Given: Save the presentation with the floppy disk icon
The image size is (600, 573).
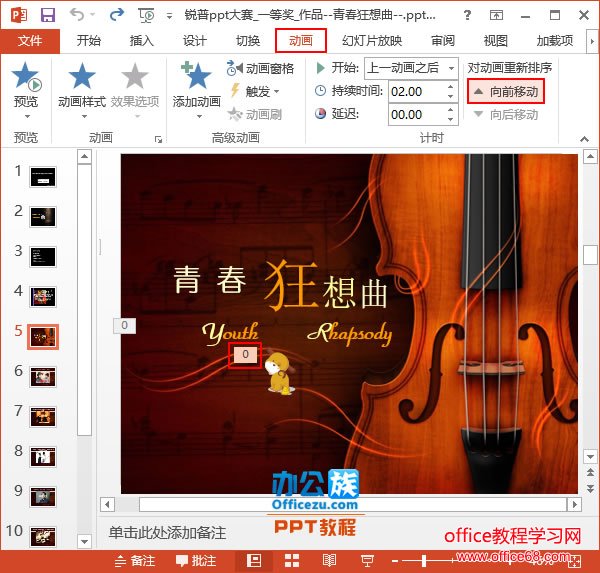Looking at the screenshot, I should [x=48, y=15].
